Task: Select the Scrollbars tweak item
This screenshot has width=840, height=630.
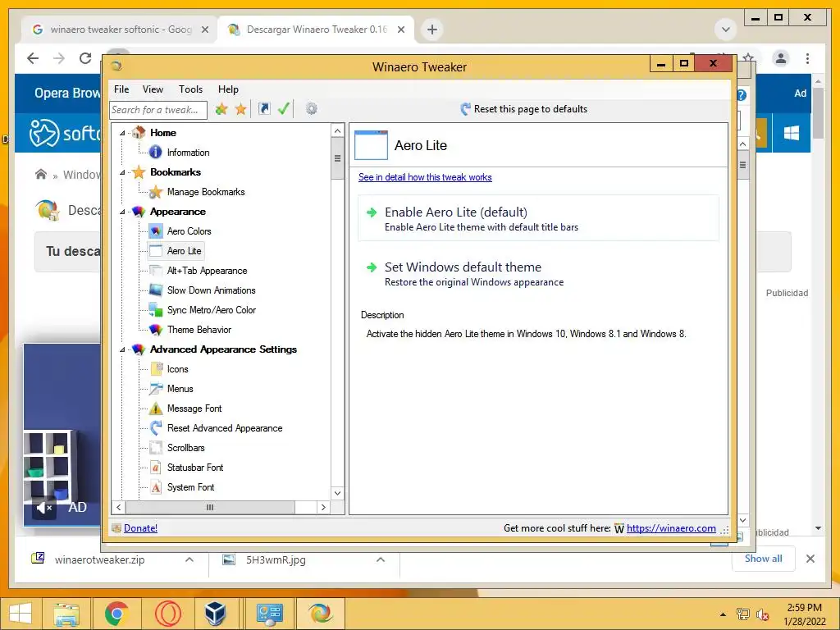Action: pos(185,448)
